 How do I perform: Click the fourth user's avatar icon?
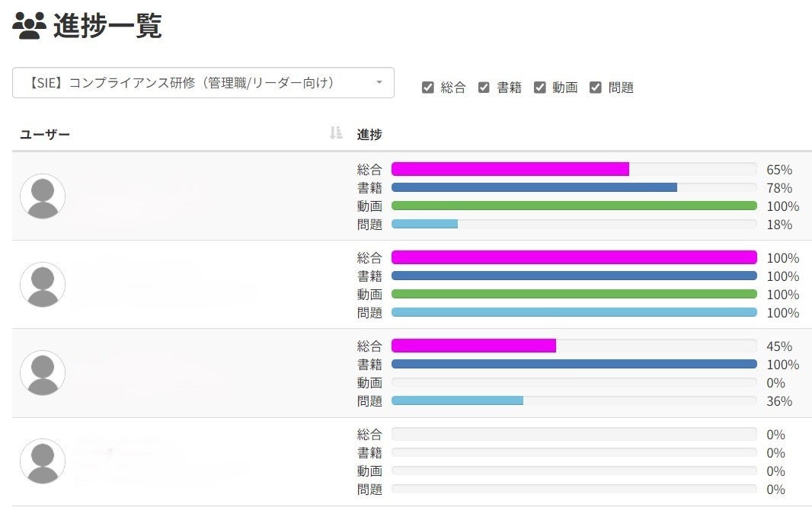click(43, 461)
